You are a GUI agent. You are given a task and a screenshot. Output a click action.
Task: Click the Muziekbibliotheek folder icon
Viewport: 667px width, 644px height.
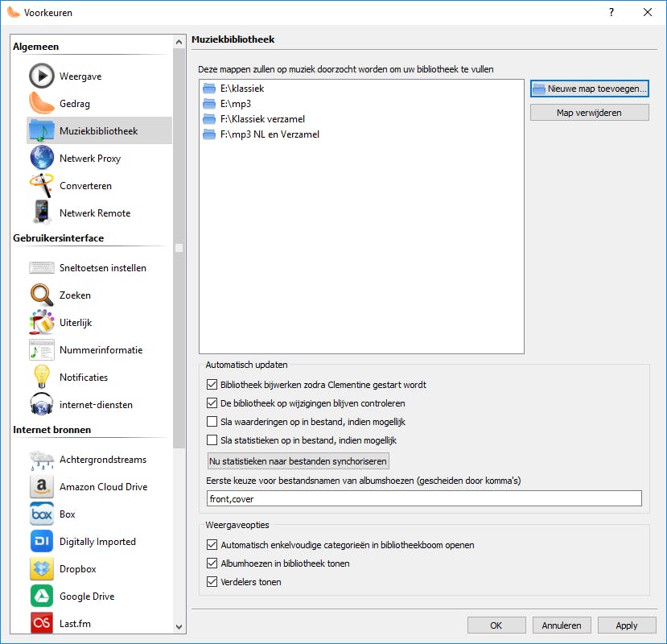[42, 130]
